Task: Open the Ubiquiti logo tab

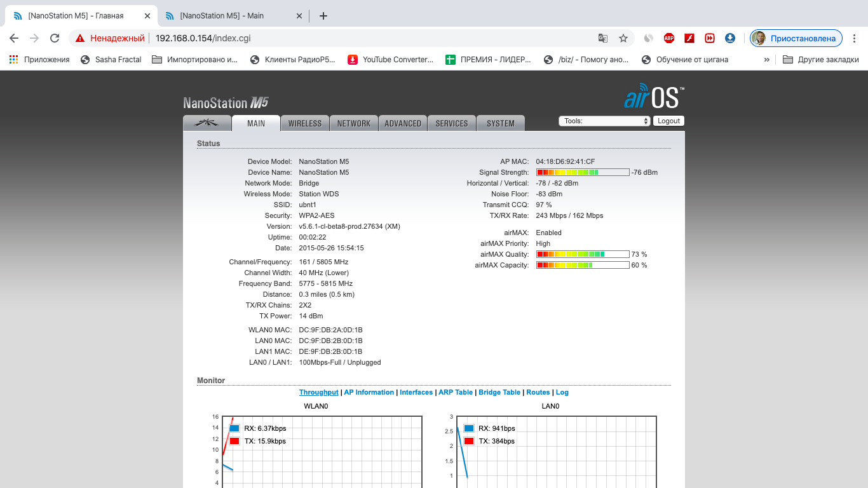Action: pyautogui.click(x=207, y=123)
